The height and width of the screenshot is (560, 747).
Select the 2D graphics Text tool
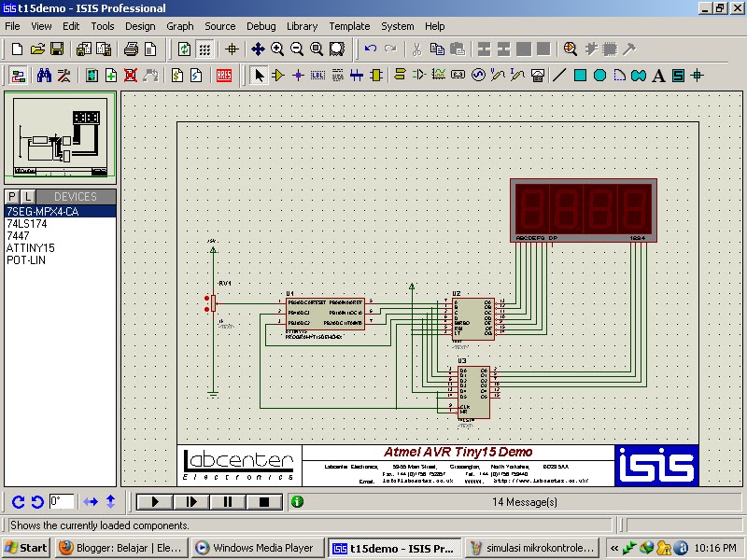[659, 75]
